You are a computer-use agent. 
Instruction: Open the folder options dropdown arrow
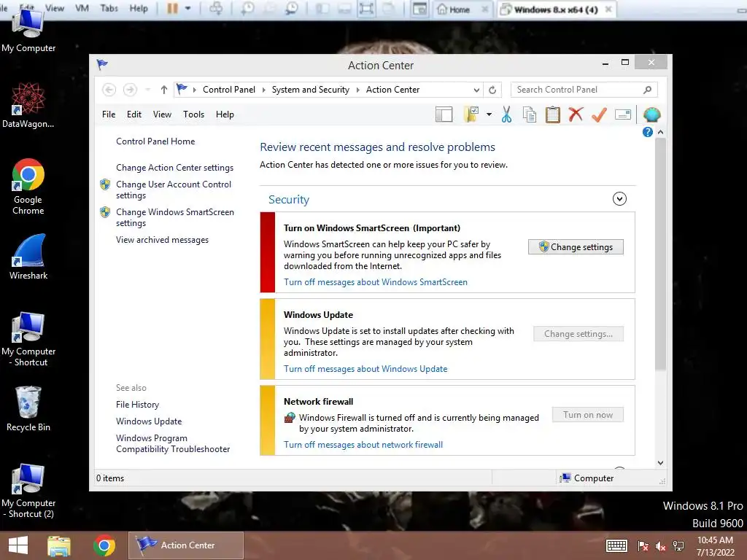click(x=489, y=114)
